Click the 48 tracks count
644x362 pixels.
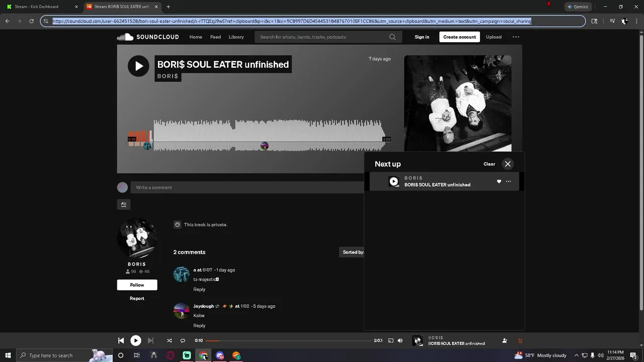coord(144,271)
